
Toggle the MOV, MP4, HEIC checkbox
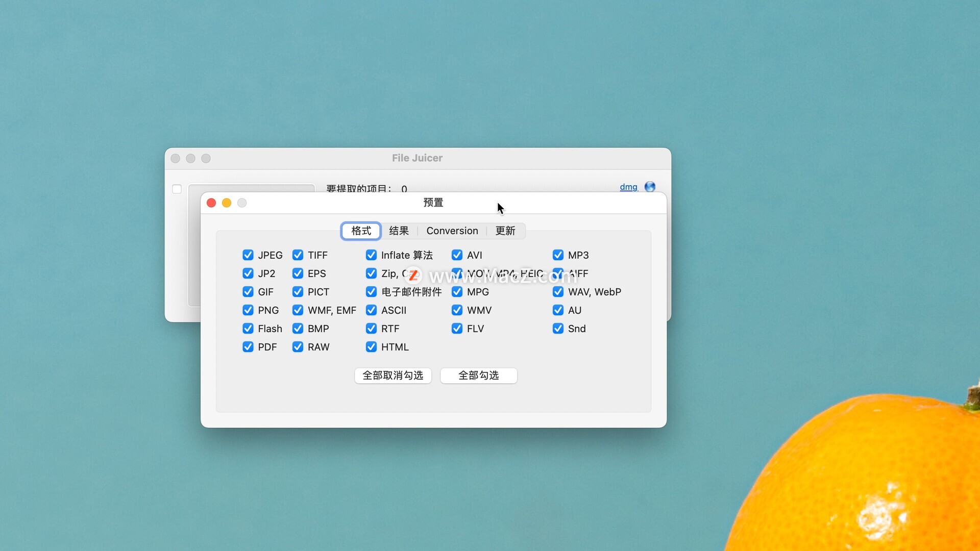457,273
